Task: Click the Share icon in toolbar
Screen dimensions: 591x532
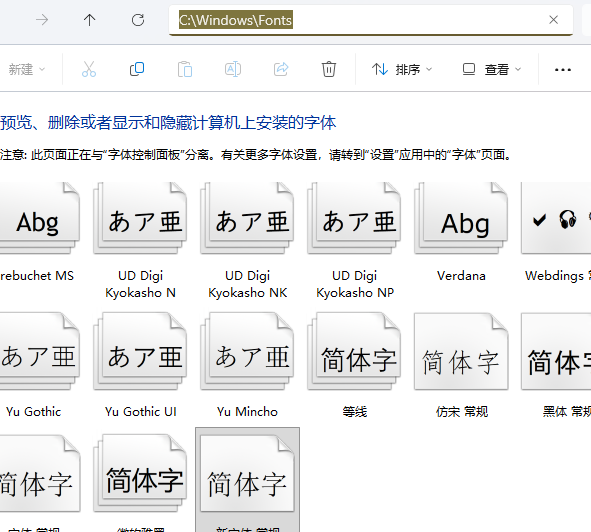Action: tap(281, 69)
